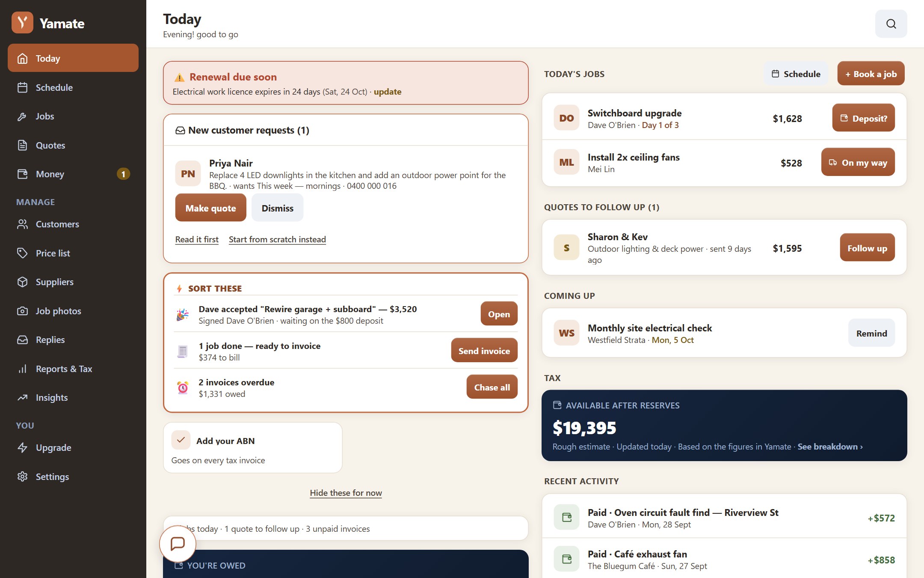Click Remind on Monthly site electrical check
The width and height of the screenshot is (924, 578).
pos(871,333)
